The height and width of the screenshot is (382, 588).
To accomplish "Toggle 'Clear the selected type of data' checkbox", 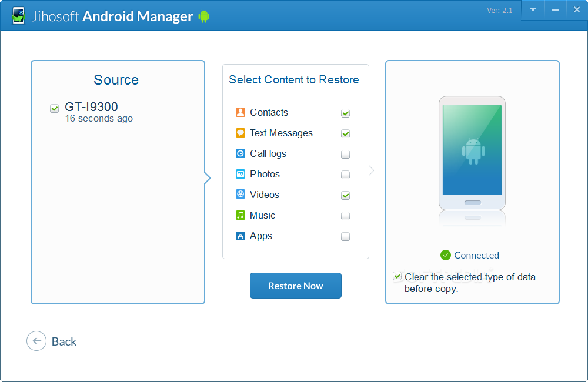I will coord(397,276).
